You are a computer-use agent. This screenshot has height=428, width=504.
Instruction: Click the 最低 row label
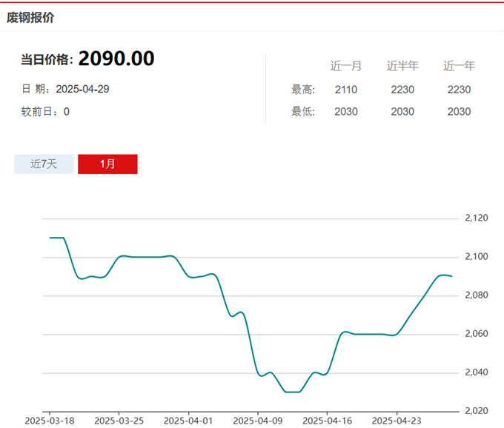tap(303, 112)
